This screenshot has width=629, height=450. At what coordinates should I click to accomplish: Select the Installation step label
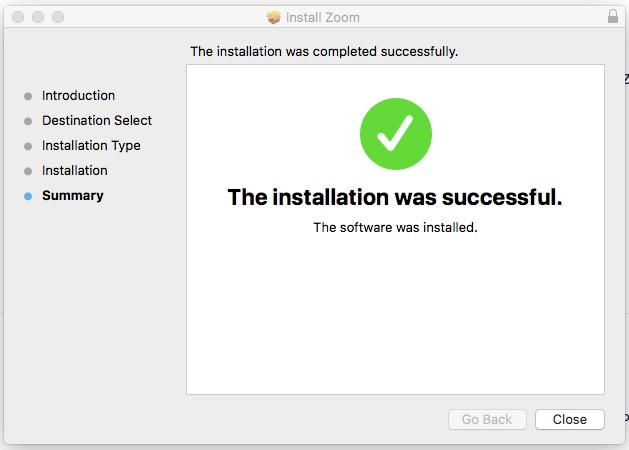coord(75,171)
